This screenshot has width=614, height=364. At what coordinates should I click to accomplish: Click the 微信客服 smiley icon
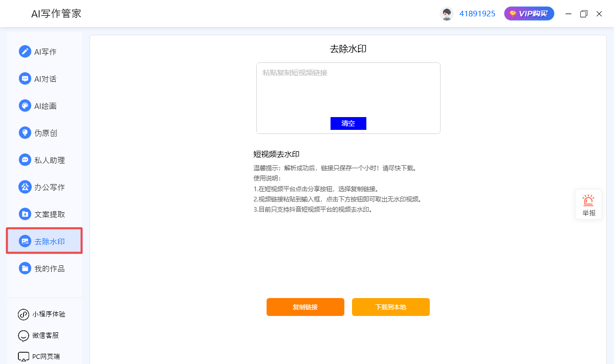24,335
